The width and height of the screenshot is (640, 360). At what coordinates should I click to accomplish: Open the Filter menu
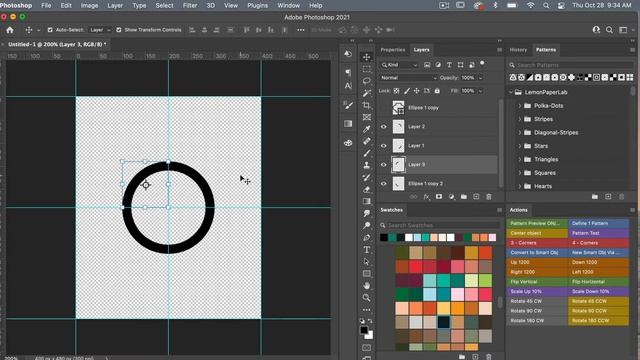190,5
